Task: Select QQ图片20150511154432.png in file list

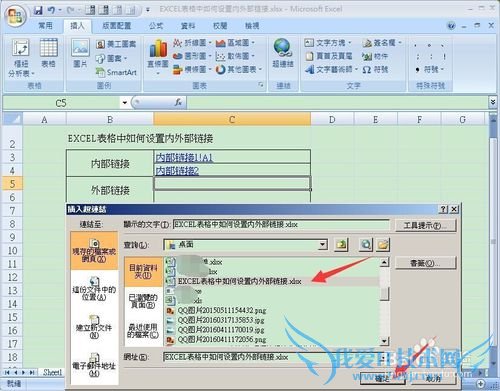Action: [222, 310]
